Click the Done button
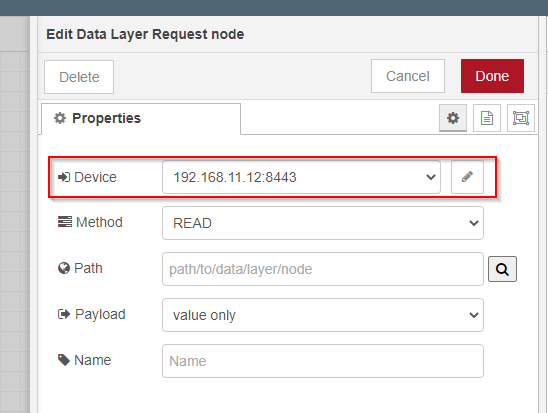548x413 pixels. pos(492,76)
